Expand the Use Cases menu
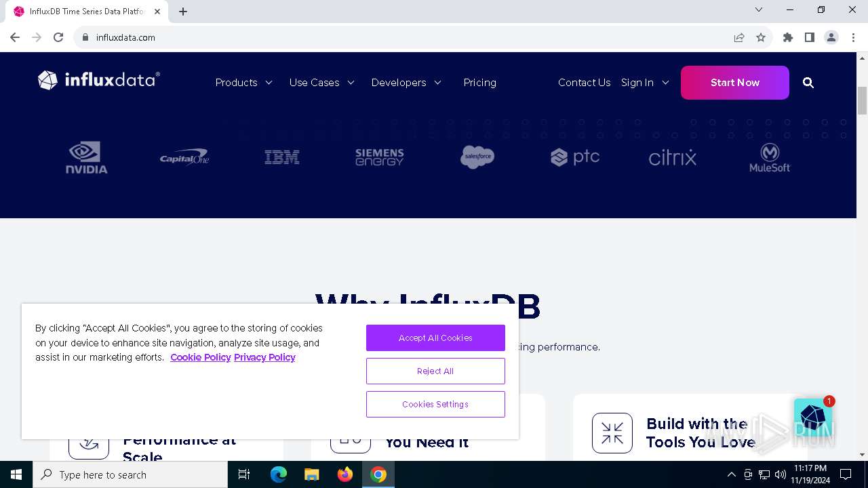 pyautogui.click(x=322, y=83)
